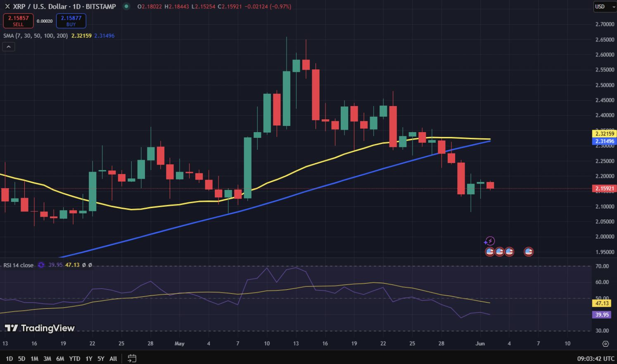Screen dimensions: 617x364
Task: Click the yellow 2.32159 price axis label
Action: click(x=604, y=134)
